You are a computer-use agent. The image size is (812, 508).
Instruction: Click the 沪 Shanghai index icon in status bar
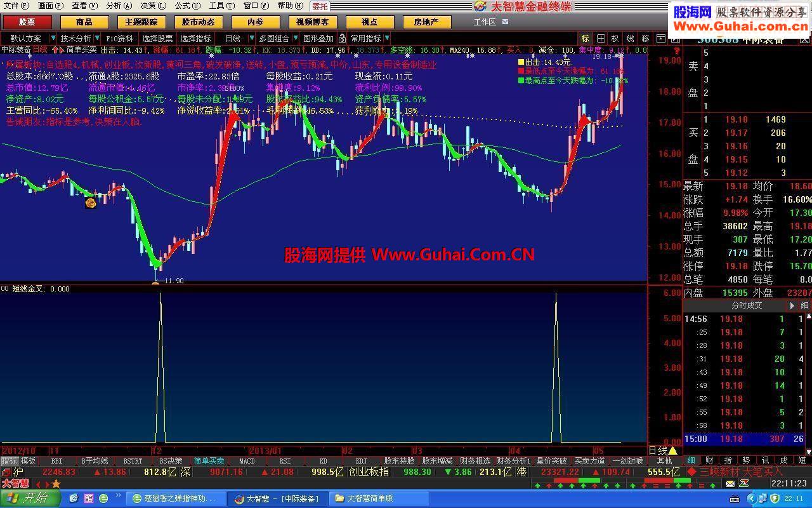point(18,472)
